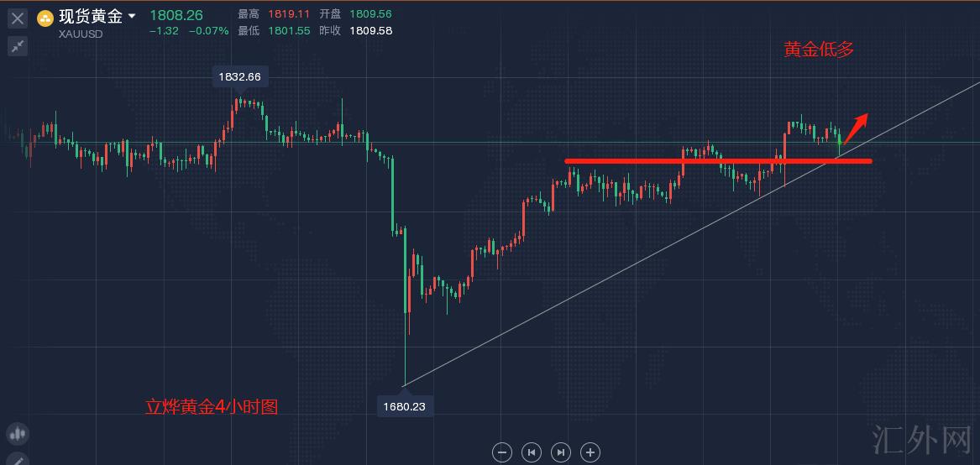The image size is (980, 465).
Task: Select the pencil drawing tool icon
Action: [x=17, y=460]
